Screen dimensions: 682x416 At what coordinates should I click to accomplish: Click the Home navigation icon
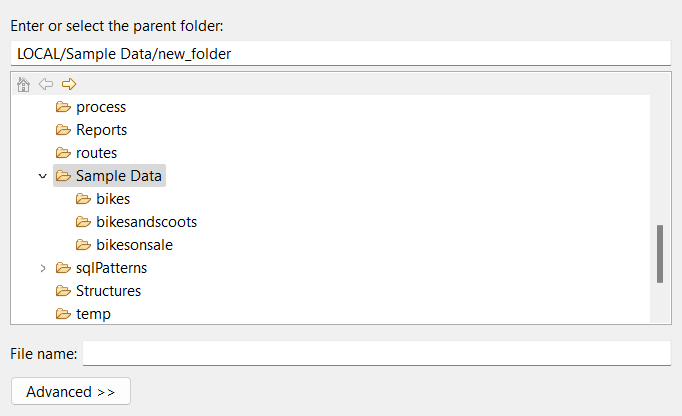coord(24,84)
